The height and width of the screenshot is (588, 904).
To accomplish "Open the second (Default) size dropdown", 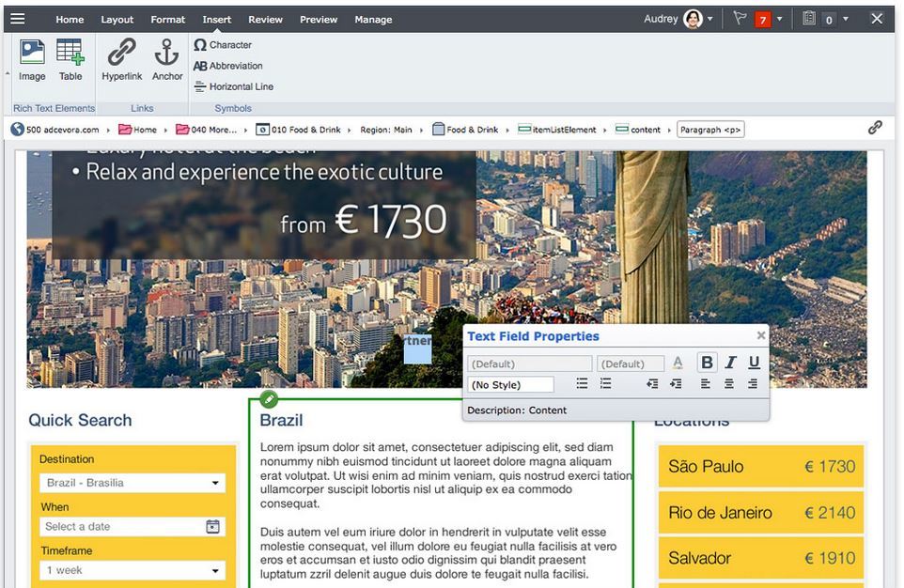I will click(631, 364).
